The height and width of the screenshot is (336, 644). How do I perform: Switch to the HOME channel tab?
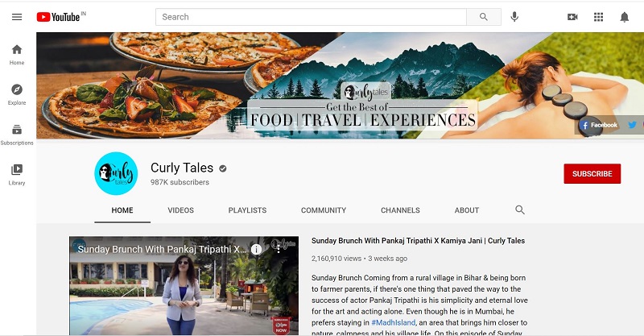(x=122, y=210)
